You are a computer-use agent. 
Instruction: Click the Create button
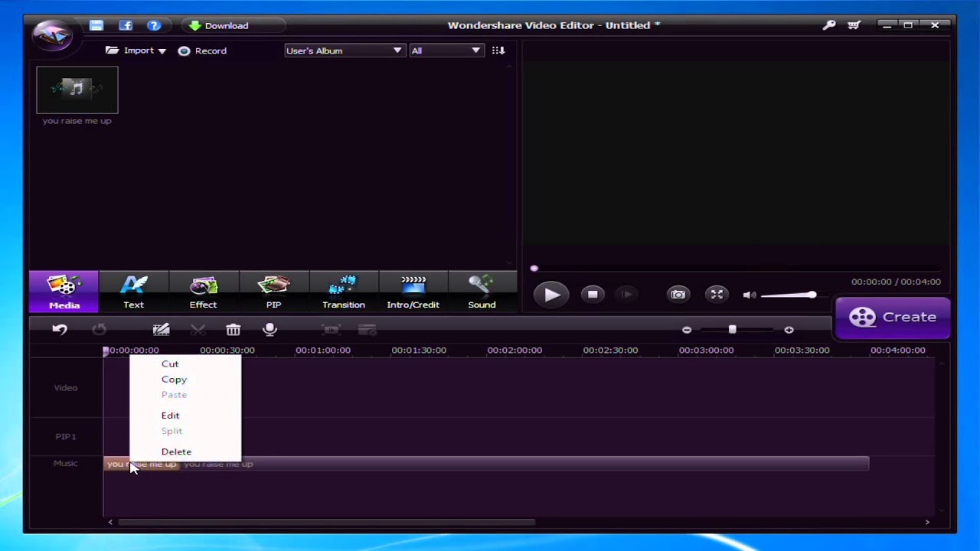coord(893,317)
